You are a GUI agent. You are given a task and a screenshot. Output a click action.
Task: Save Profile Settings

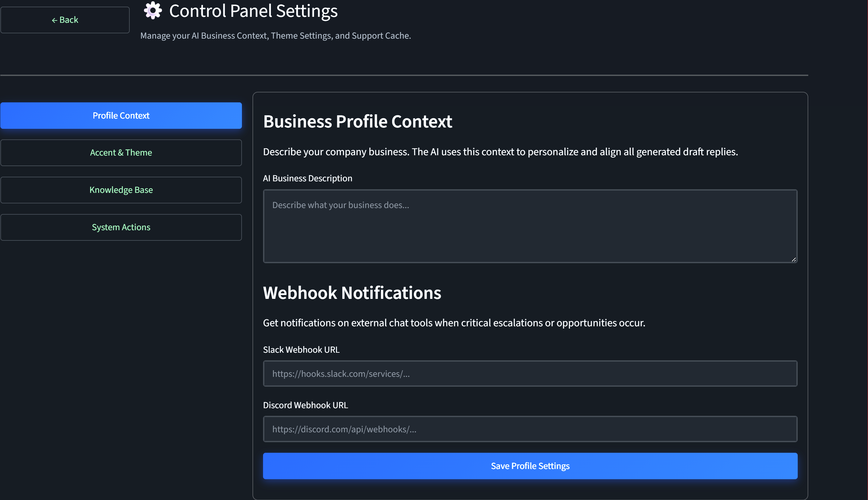pyautogui.click(x=530, y=466)
